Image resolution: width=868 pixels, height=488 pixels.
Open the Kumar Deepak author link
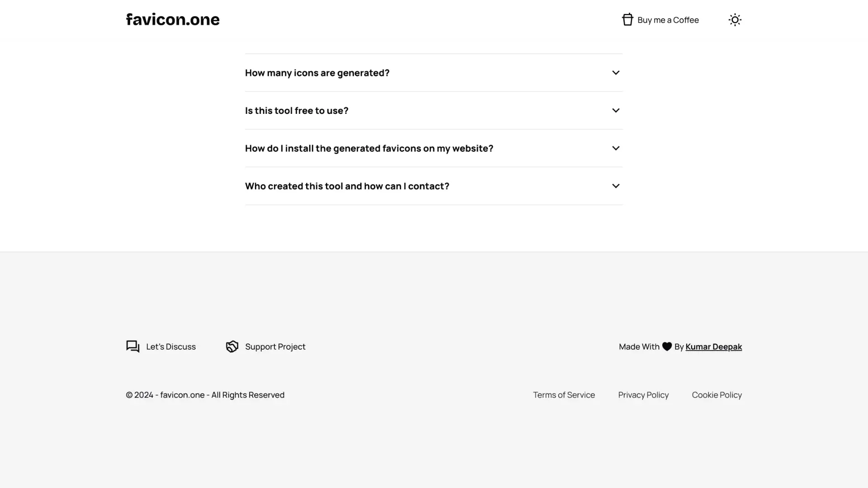(713, 347)
